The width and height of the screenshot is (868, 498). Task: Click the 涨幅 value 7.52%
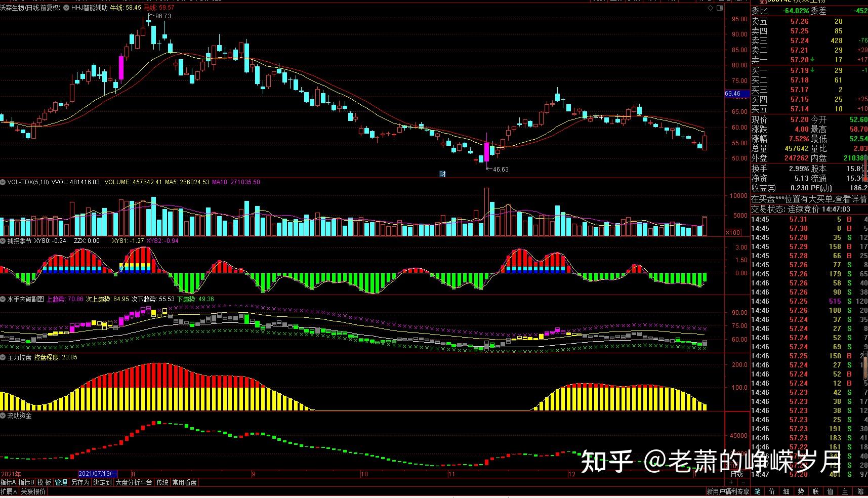coord(799,139)
